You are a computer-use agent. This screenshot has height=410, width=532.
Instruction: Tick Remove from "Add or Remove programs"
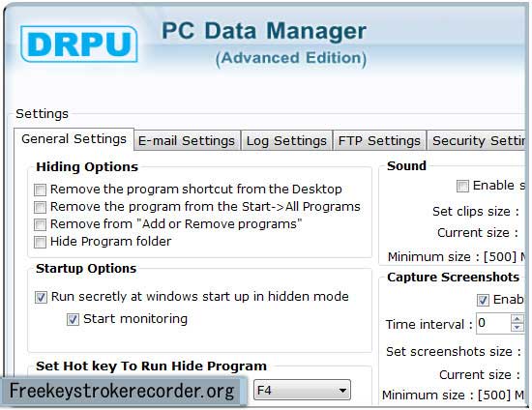40,224
